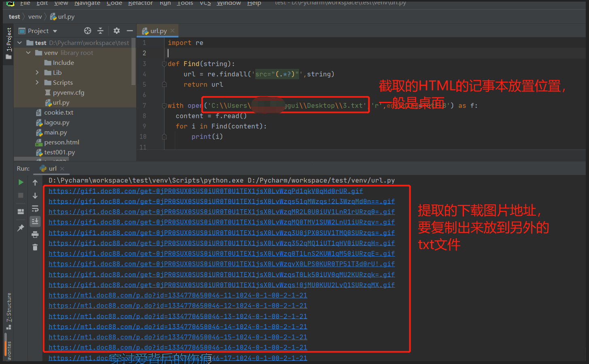
Task: Collapse the venv library root folder
Action: 28,53
